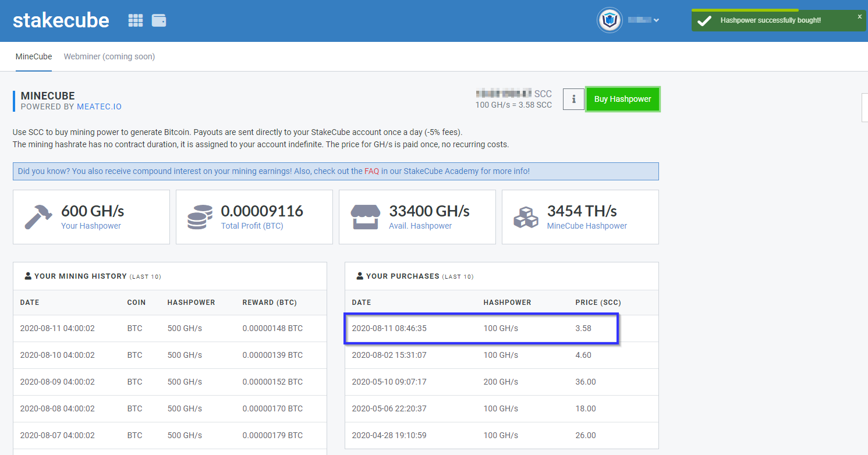Viewport: 868px width, 455px height.
Task: Switch to the MineCube tab
Action: pyautogui.click(x=34, y=56)
